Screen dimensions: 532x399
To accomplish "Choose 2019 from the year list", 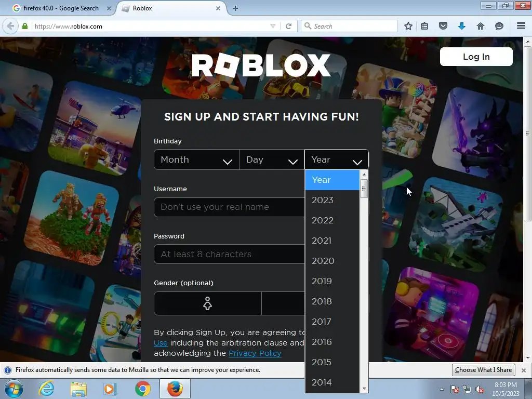I will pyautogui.click(x=332, y=281).
